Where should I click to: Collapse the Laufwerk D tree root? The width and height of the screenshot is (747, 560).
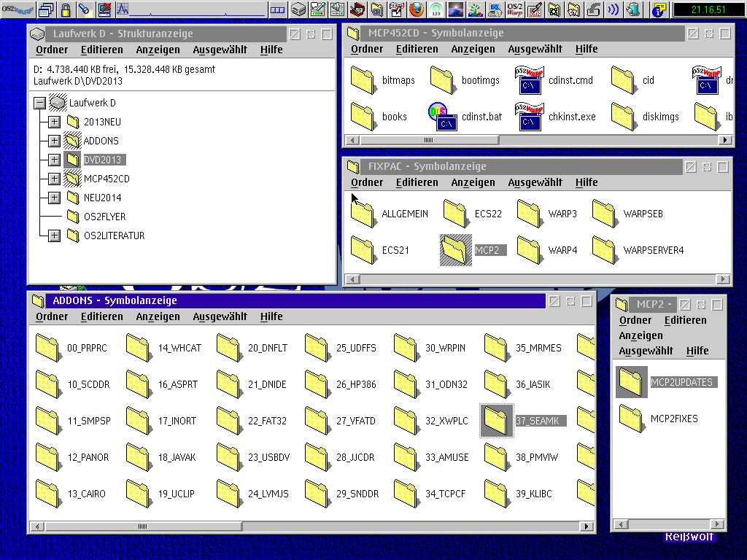point(40,103)
